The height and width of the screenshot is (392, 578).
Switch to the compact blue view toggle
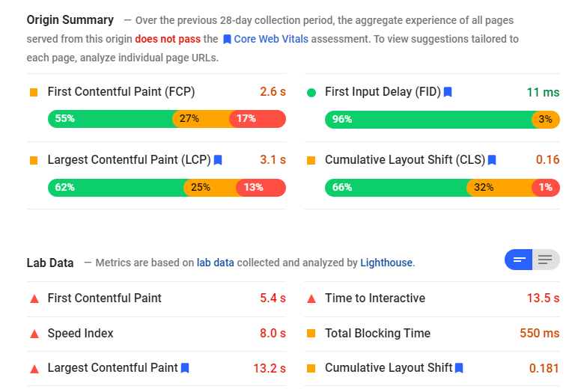click(x=518, y=260)
